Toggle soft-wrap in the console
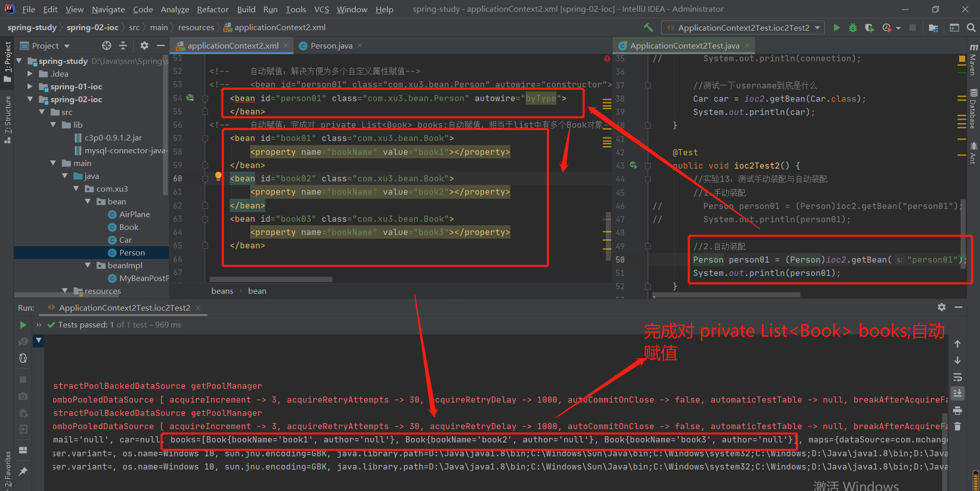The width and height of the screenshot is (980, 491). pos(958,377)
